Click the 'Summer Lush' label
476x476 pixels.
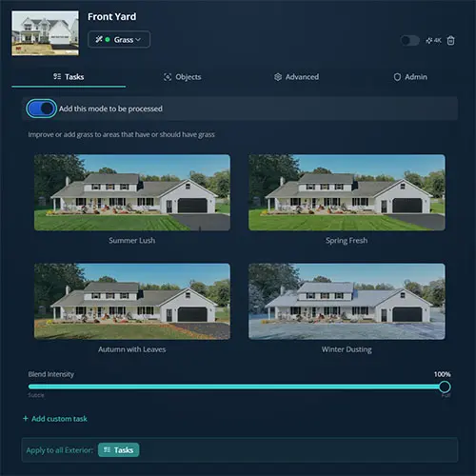132,240
